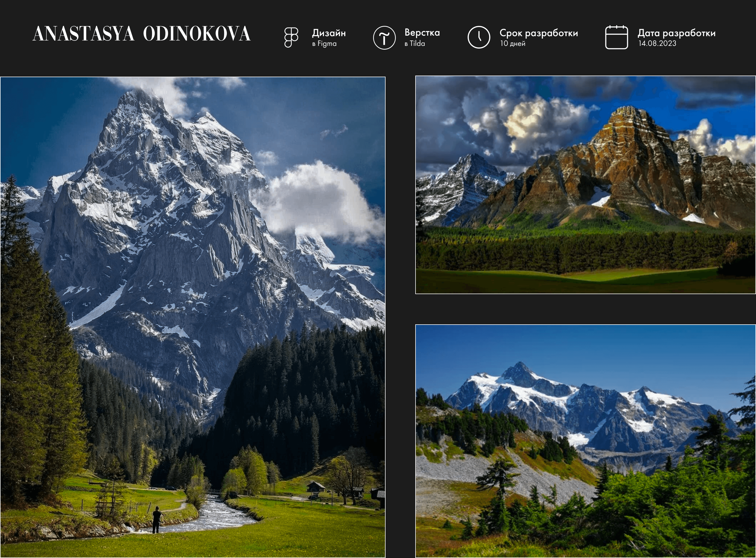The height and width of the screenshot is (558, 756).
Task: Click the calendar icon for development date
Action: (x=616, y=37)
